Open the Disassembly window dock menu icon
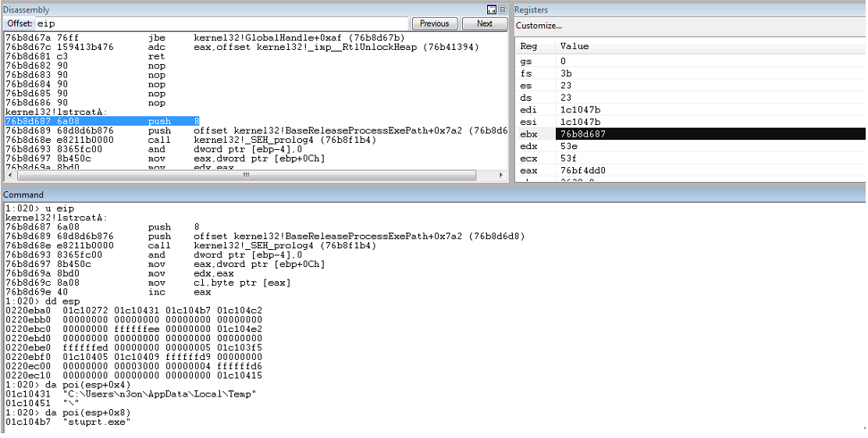The height and width of the screenshot is (438, 868). (491, 9)
